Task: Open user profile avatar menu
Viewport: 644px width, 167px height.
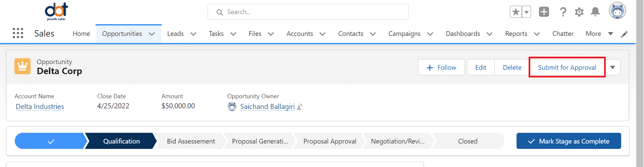Action: tap(618, 11)
